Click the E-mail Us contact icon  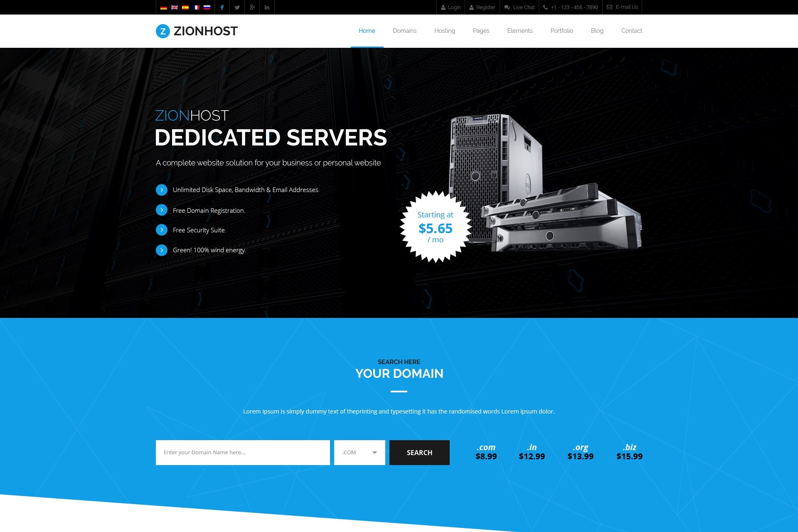[x=608, y=7]
